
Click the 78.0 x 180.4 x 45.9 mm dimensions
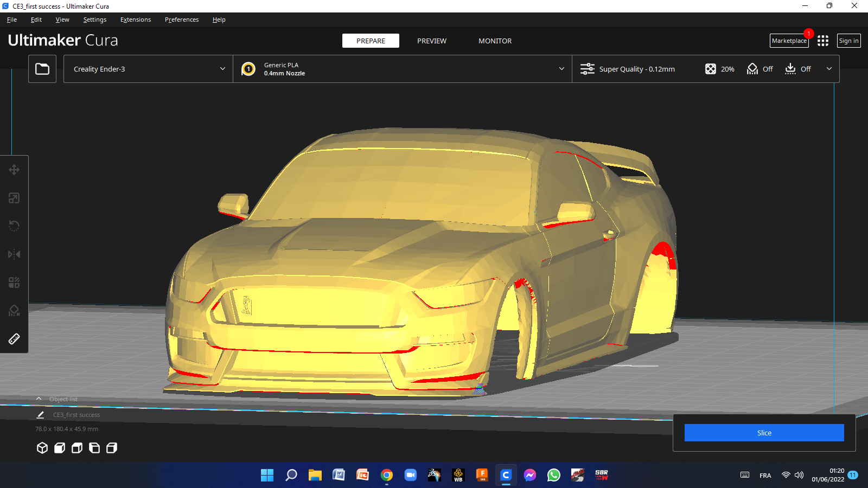click(67, 429)
